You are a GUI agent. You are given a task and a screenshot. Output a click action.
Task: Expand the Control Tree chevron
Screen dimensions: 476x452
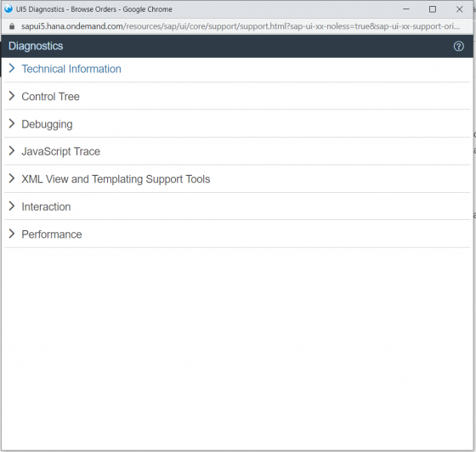(x=12, y=96)
